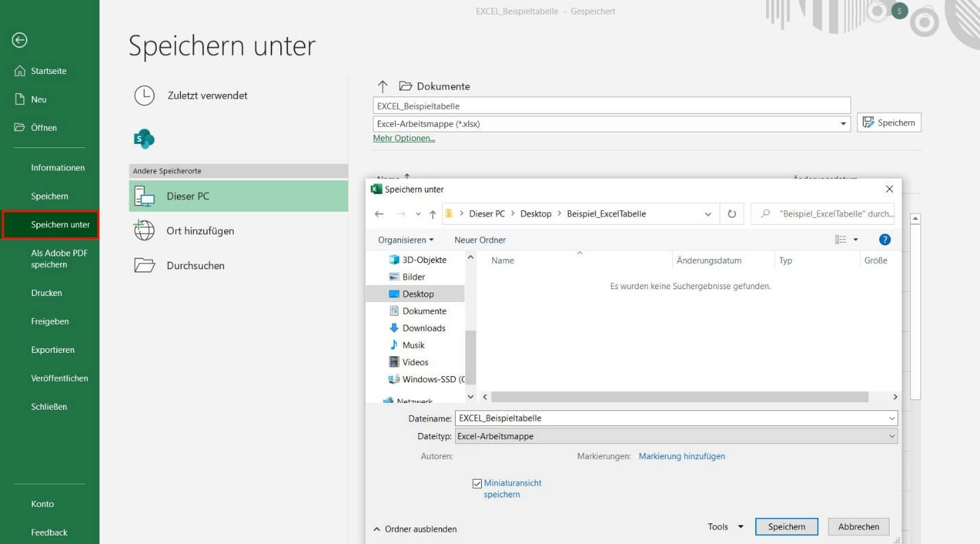The height and width of the screenshot is (544, 980).
Task: Navigate back in the save dialog
Action: [379, 214]
